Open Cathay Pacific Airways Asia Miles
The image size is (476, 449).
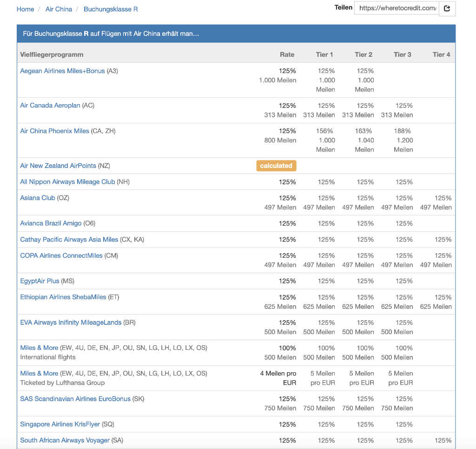69,239
